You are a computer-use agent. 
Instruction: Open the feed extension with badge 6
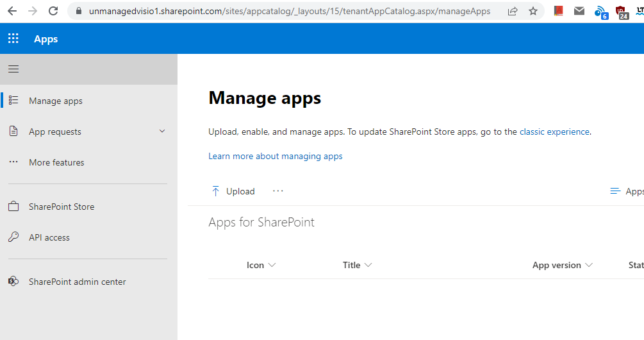pos(601,12)
